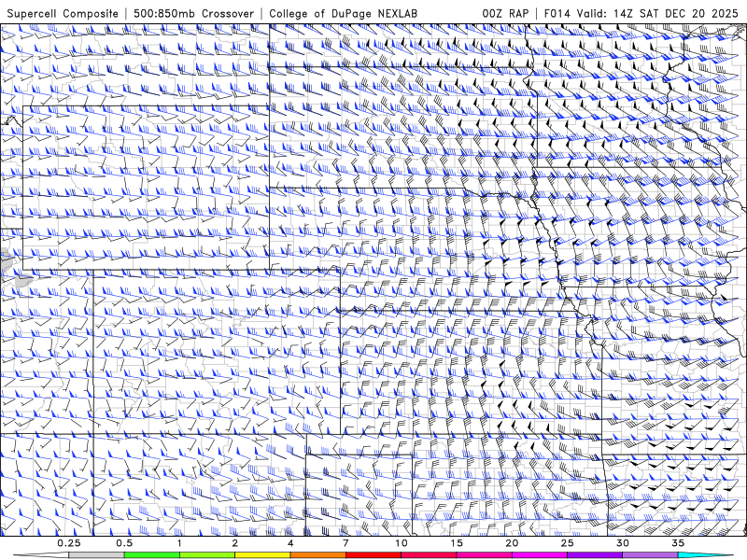This screenshot has height=560, width=747.
Task: Select the hot pink segment between 15 and 20
Action: click(x=484, y=555)
